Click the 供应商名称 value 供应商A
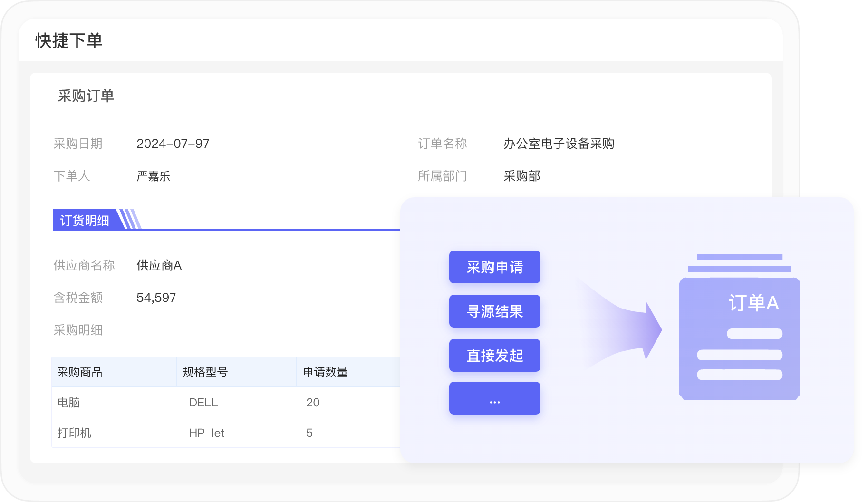This screenshot has height=502, width=868. [x=159, y=265]
